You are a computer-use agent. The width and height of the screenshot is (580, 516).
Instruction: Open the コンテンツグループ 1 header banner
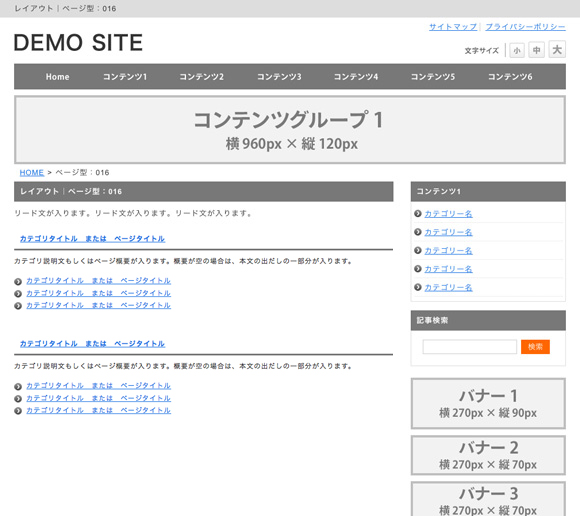tap(290, 130)
